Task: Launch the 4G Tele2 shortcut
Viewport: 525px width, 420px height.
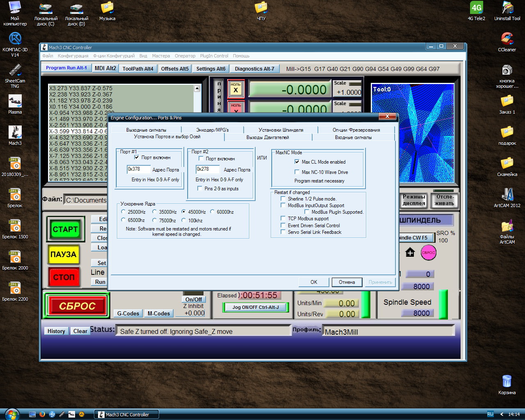Action: (x=476, y=11)
